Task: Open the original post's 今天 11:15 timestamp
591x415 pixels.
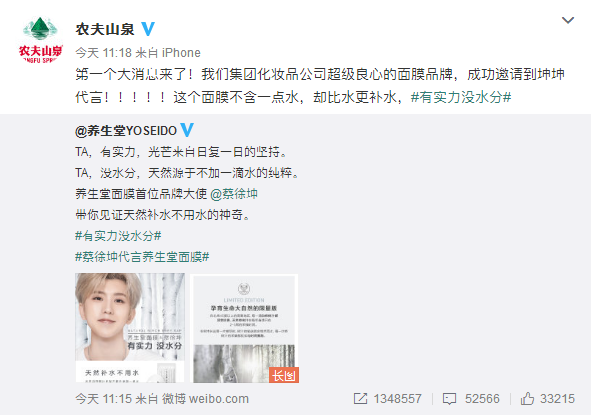Action: pos(103,399)
